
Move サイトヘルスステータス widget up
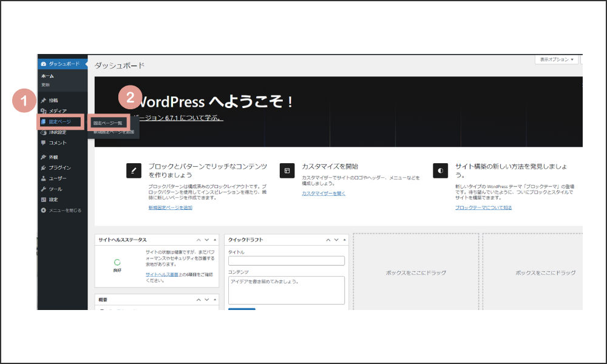click(198, 240)
